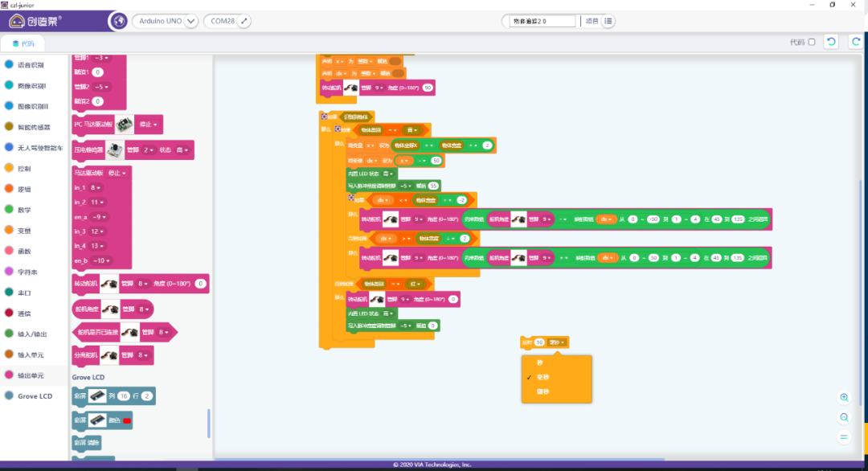Open the project list icon
This screenshot has height=471, width=868.
point(608,21)
